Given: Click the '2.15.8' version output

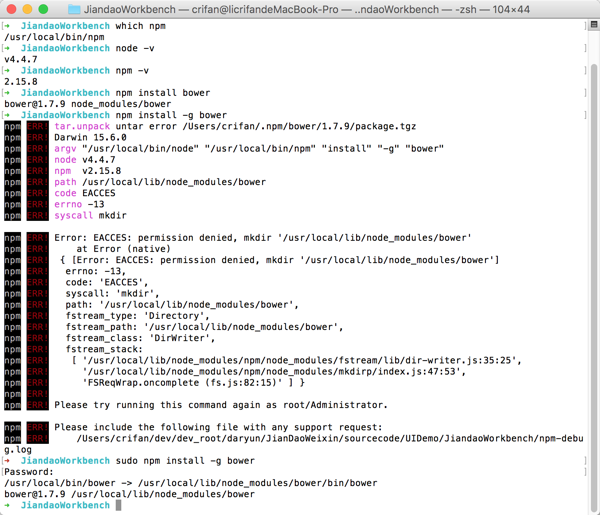Looking at the screenshot, I should pyautogui.click(x=21, y=81).
